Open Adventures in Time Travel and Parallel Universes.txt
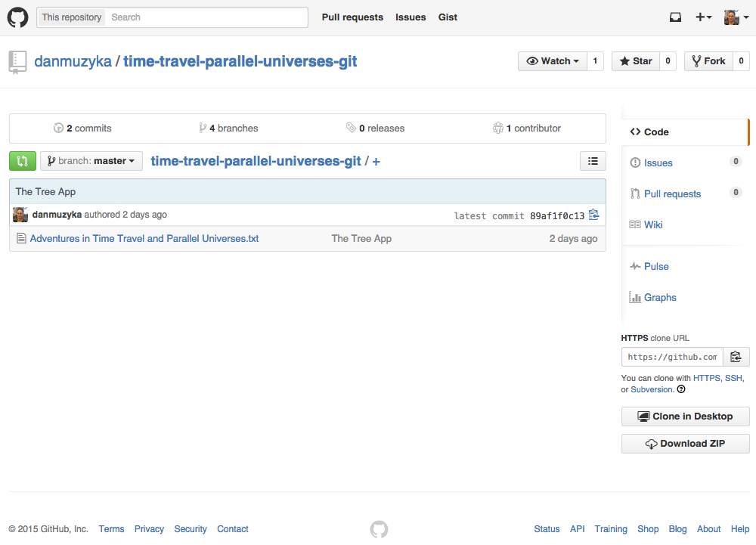The height and width of the screenshot is (545, 756). [144, 239]
